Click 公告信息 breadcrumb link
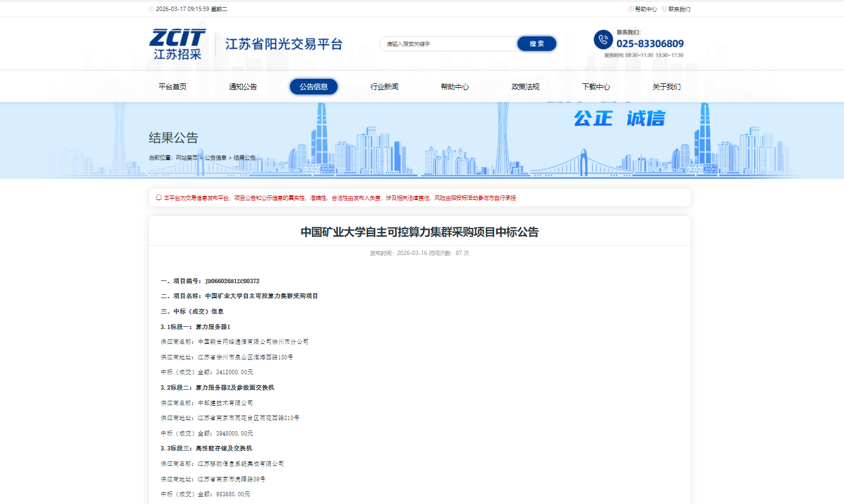 215,158
